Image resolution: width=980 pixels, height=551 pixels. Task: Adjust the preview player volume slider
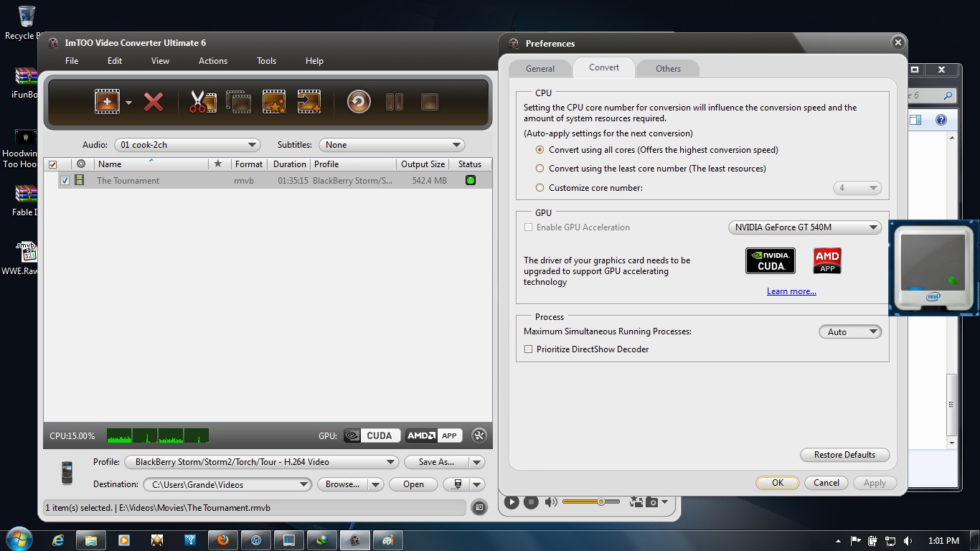pyautogui.click(x=600, y=502)
